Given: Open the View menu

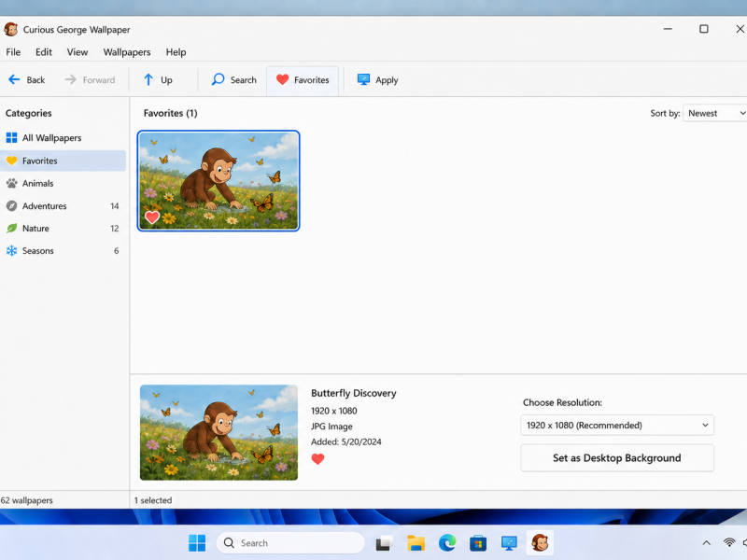Looking at the screenshot, I should click(78, 52).
